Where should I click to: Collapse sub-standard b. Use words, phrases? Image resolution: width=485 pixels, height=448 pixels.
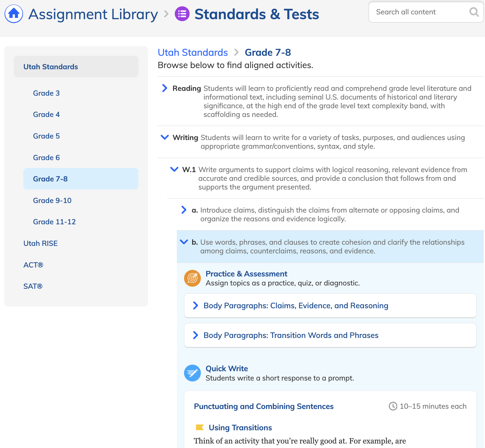[184, 242]
